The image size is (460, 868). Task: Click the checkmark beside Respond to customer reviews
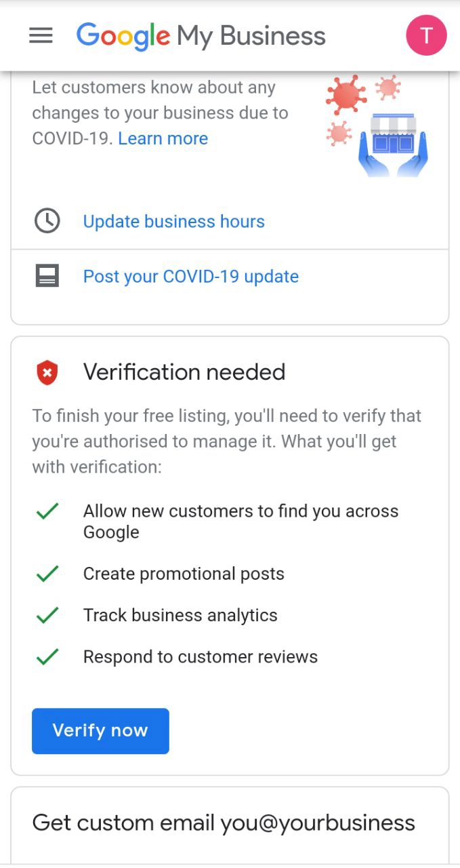(x=47, y=657)
